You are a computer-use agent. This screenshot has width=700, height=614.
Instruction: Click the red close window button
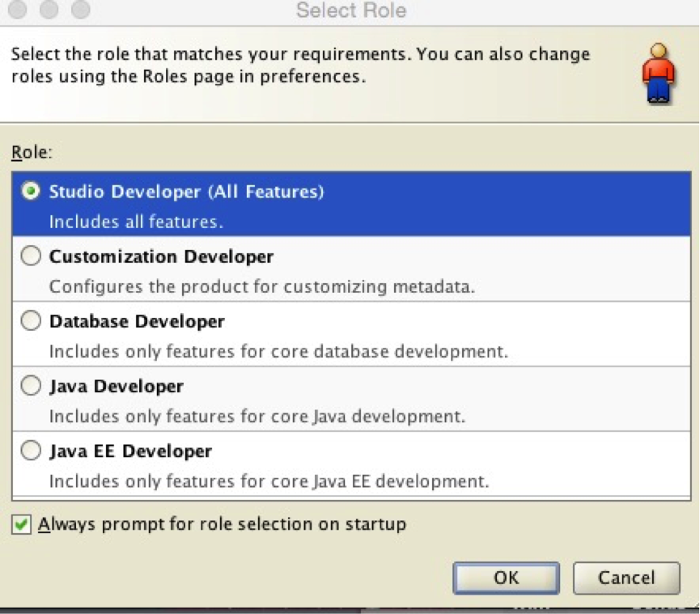coord(18,10)
